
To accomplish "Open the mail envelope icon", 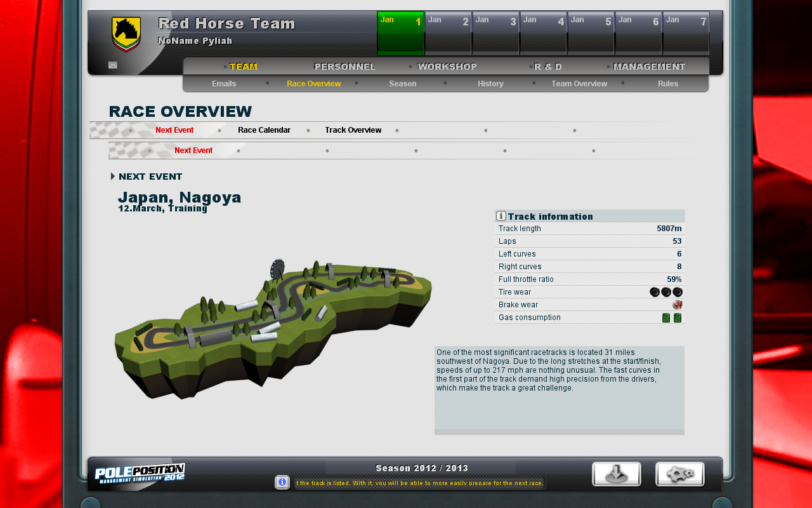I will click(x=113, y=65).
